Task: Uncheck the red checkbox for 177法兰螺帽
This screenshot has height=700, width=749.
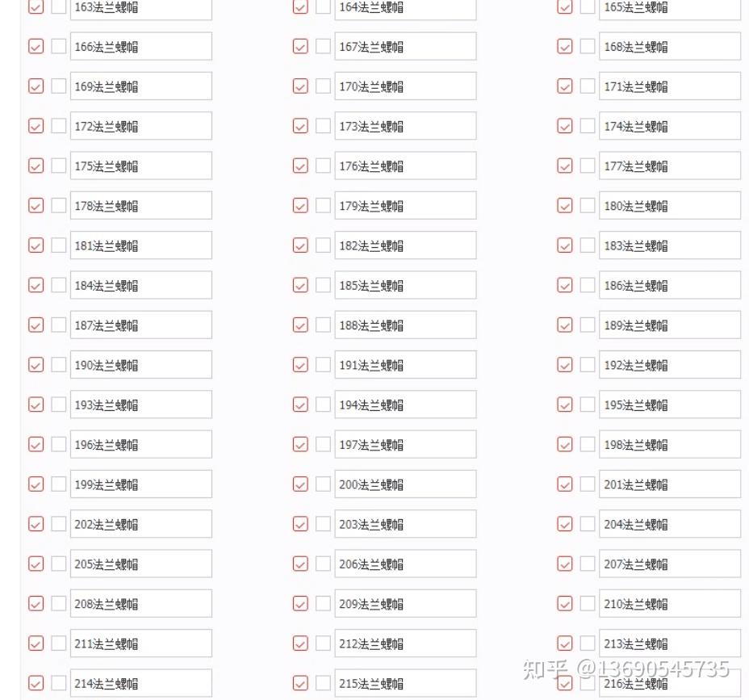Action: point(565,166)
